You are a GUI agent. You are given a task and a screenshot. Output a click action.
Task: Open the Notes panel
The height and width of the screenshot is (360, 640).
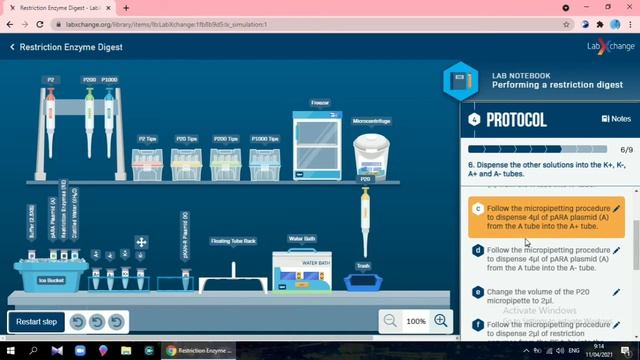(616, 119)
